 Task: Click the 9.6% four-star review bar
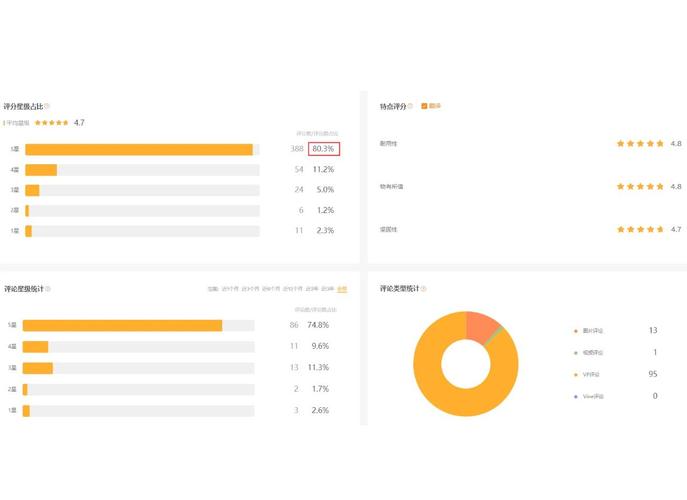138,347
